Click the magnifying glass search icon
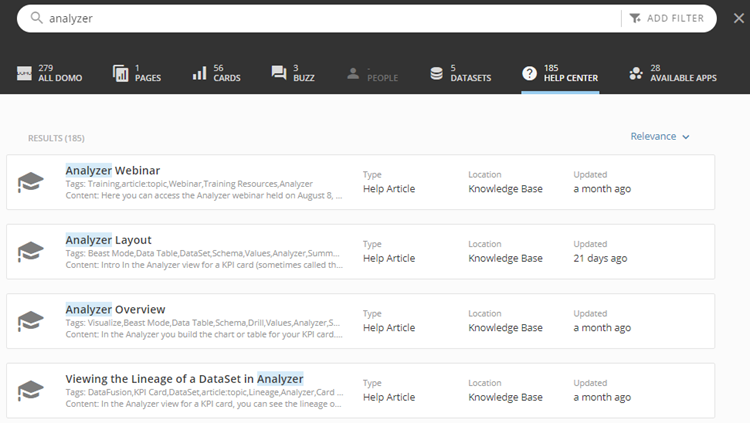Image resolution: width=750 pixels, height=423 pixels. coord(36,18)
